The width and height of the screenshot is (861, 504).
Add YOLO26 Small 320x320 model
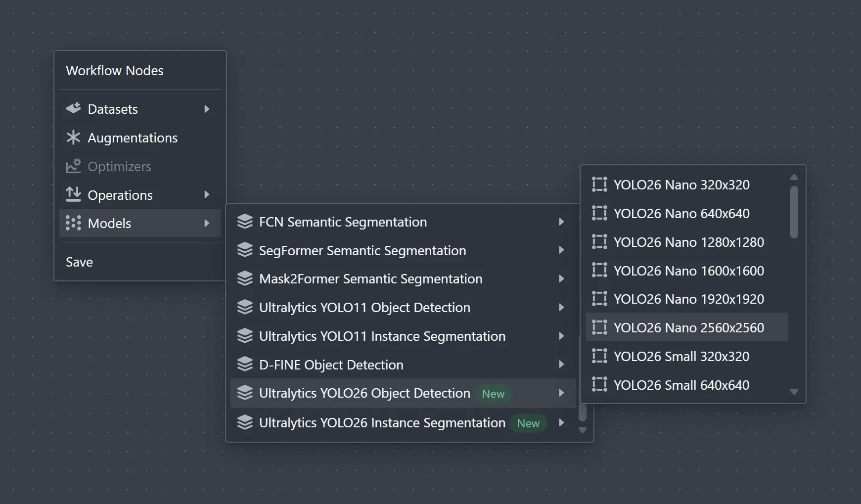pos(686,356)
